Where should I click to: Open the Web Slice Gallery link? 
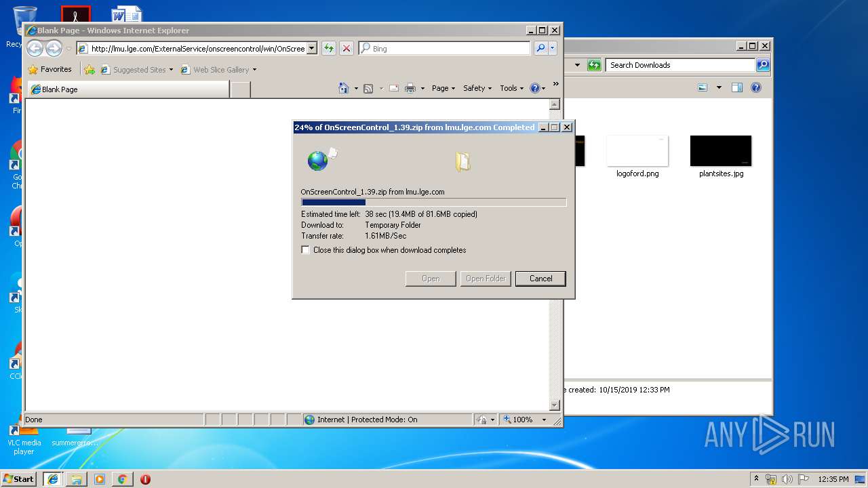point(218,70)
